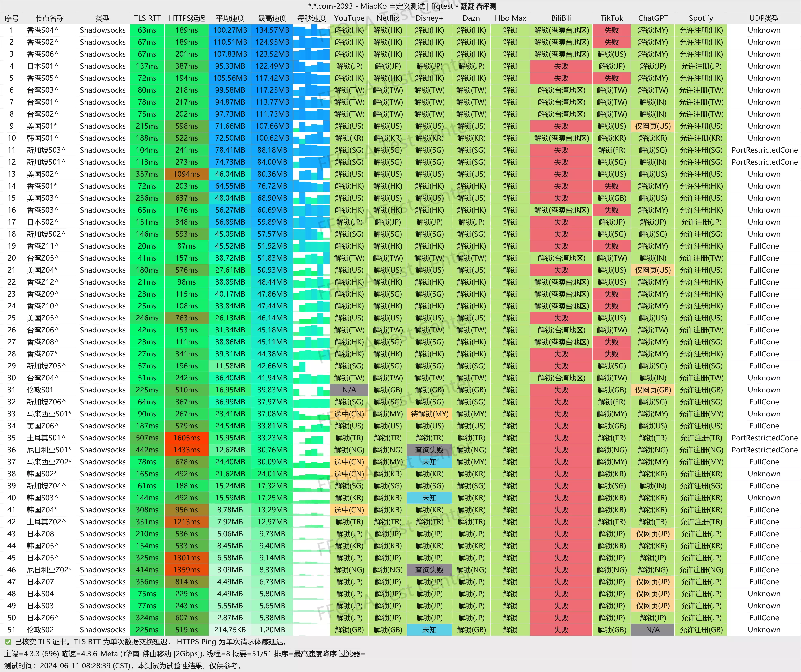This screenshot has height=672, width=801.
Task: Click the gray N/A YouTube cell for 伦敦S01
Action: point(349,390)
